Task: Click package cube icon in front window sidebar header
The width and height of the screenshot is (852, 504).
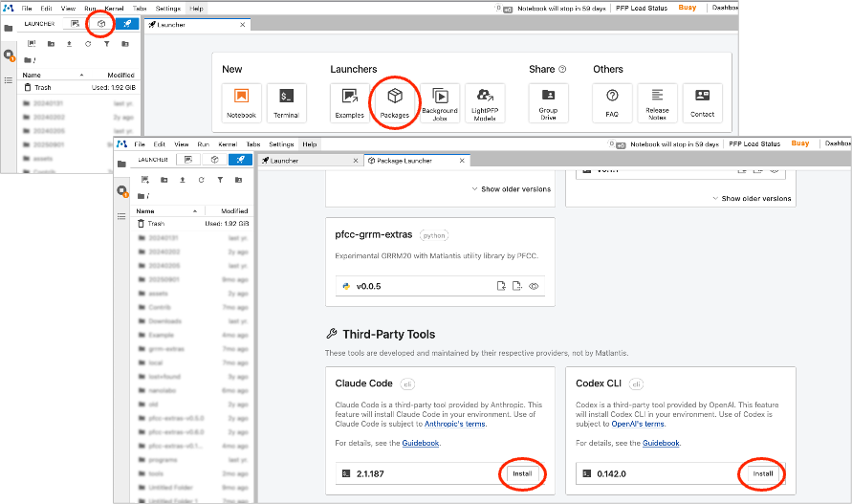Action: (214, 160)
